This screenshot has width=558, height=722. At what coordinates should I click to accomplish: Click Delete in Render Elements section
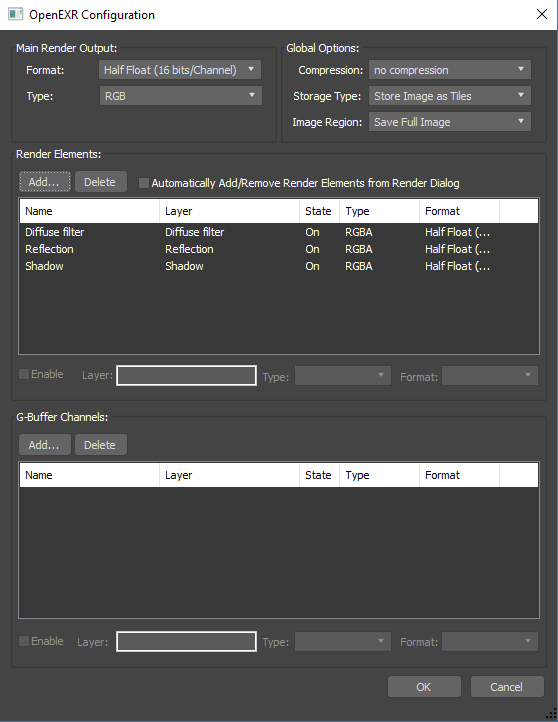[x=100, y=182]
